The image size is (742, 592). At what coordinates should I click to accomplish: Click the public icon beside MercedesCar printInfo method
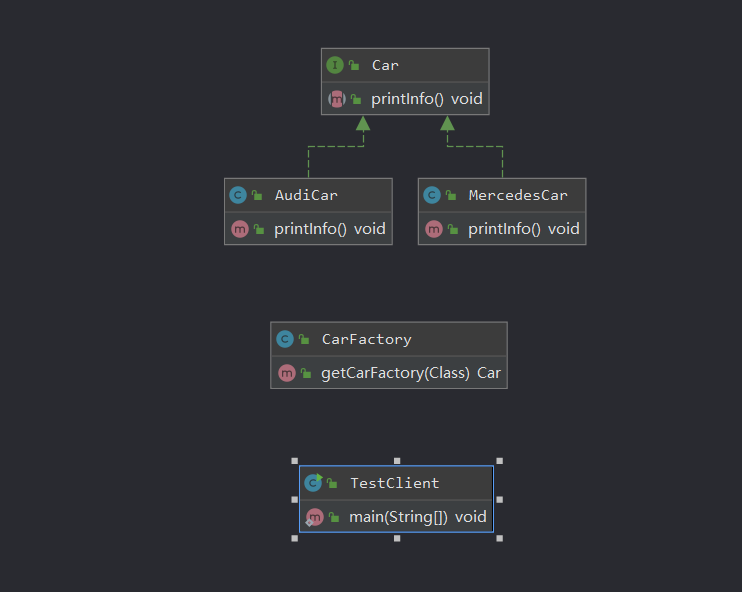tap(453, 229)
